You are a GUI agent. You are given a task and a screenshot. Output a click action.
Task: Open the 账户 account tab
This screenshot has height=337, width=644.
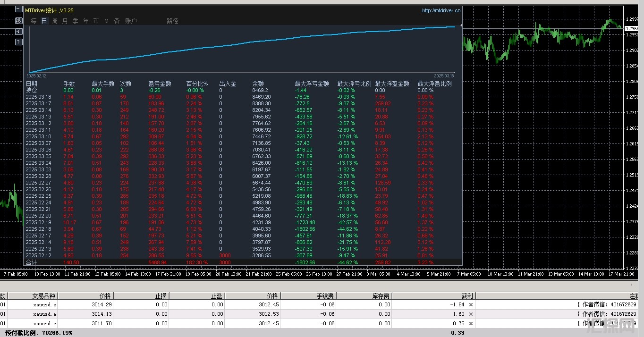click(x=131, y=21)
